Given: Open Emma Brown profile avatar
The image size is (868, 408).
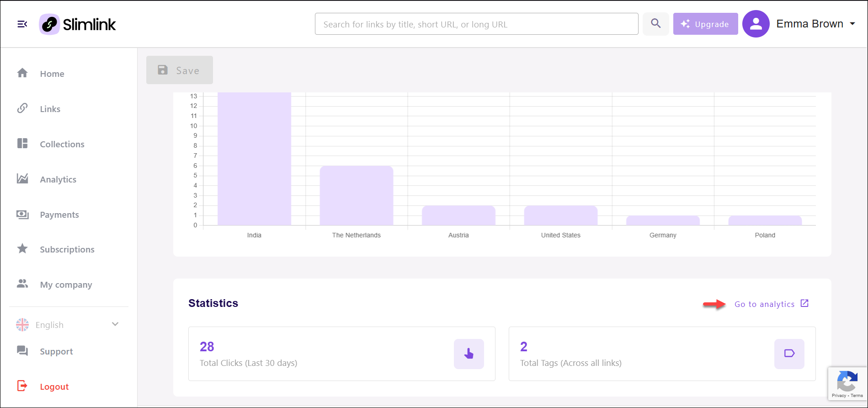Looking at the screenshot, I should [x=756, y=24].
